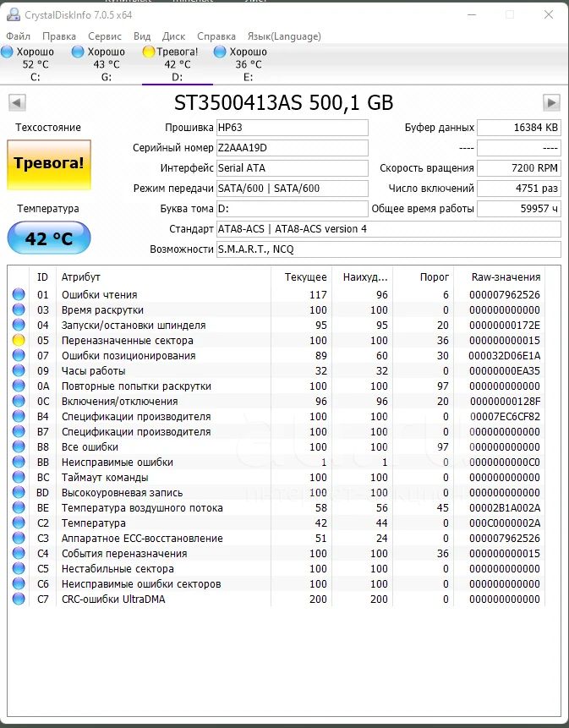
Task: Open the Сервис menu
Action: 105,36
